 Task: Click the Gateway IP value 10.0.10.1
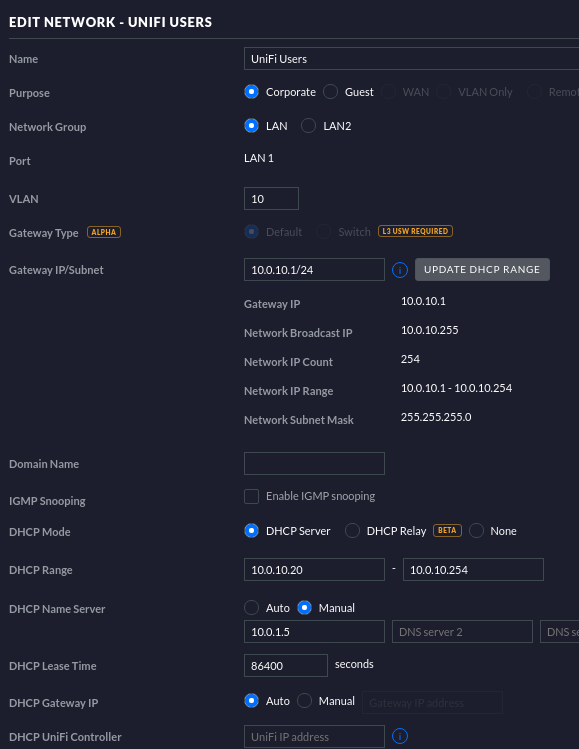point(423,301)
